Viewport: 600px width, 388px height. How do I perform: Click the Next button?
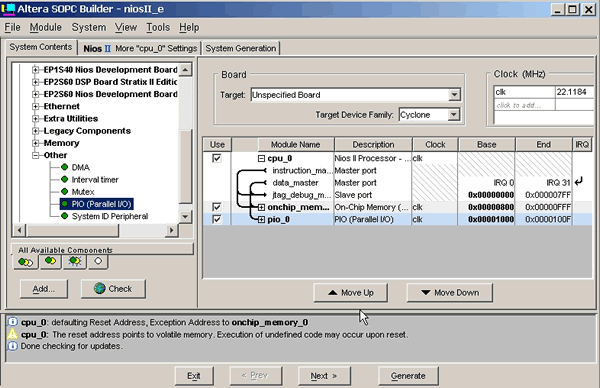click(x=324, y=376)
